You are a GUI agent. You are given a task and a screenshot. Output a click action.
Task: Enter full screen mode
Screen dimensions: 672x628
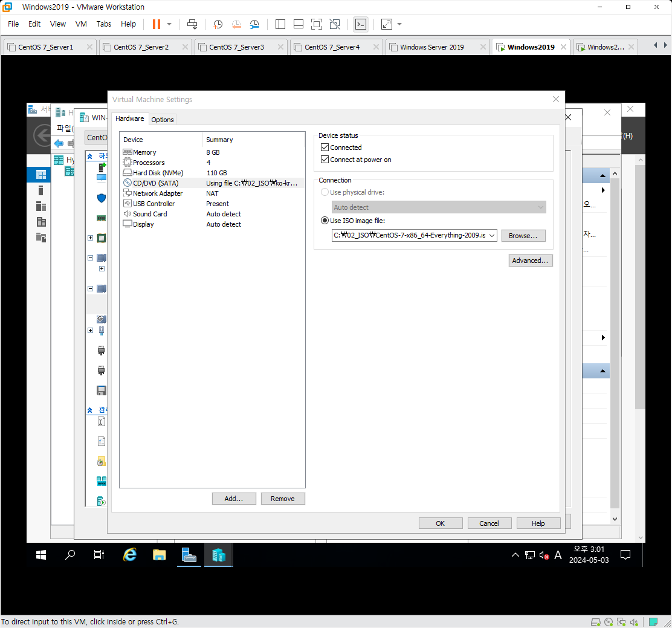[317, 24]
